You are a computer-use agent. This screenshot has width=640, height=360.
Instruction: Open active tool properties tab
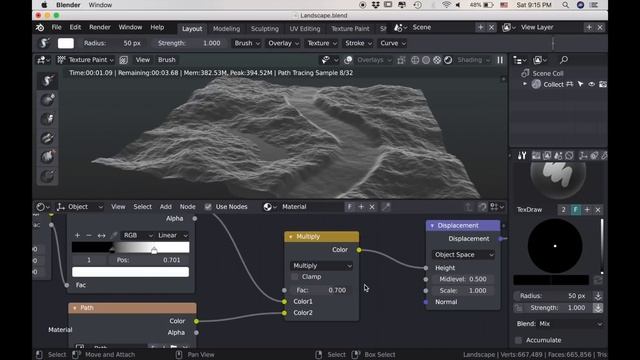pyautogui.click(x=522, y=156)
